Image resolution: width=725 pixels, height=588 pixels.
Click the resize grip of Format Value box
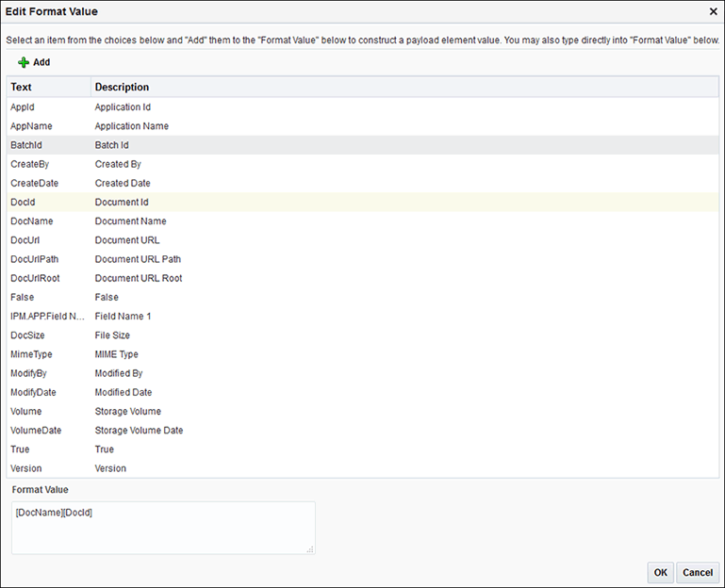pos(310,549)
